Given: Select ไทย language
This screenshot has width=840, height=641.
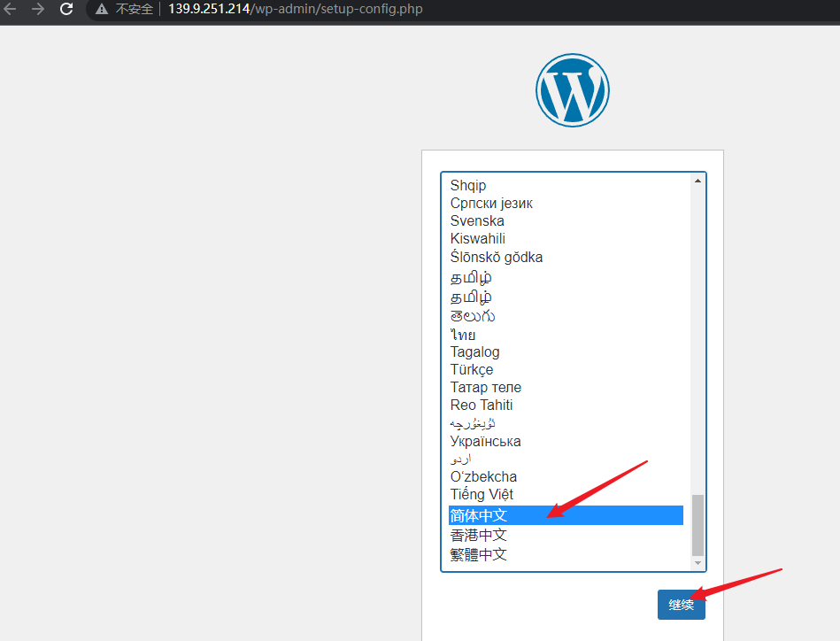Looking at the screenshot, I should point(566,335).
